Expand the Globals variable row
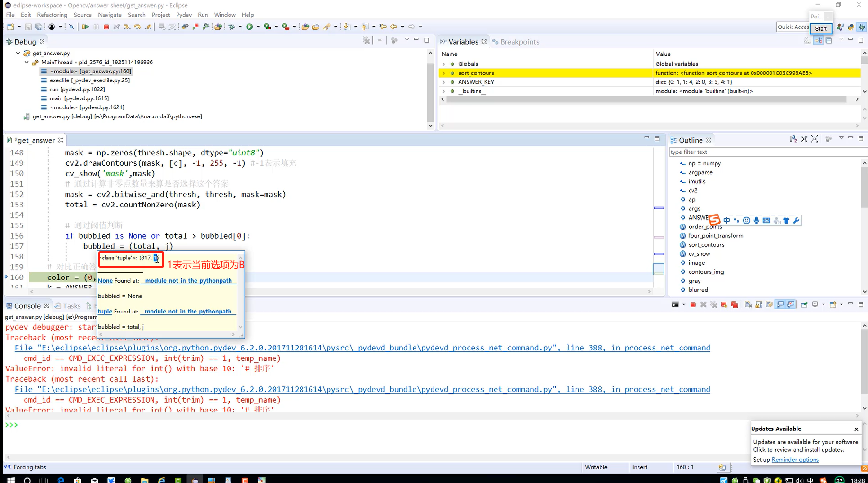The width and height of the screenshot is (868, 483). [443, 64]
